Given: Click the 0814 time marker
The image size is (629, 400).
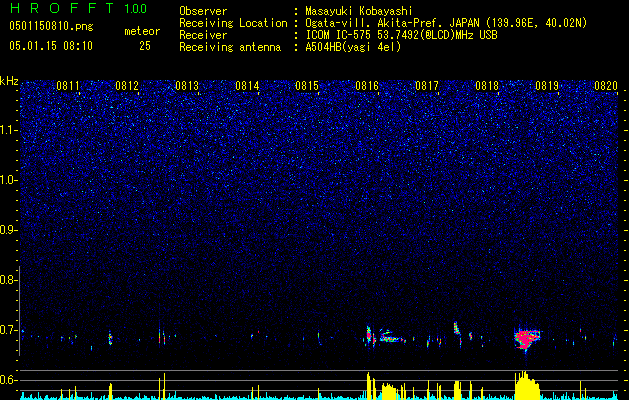Looking at the screenshot, I should [247, 86].
